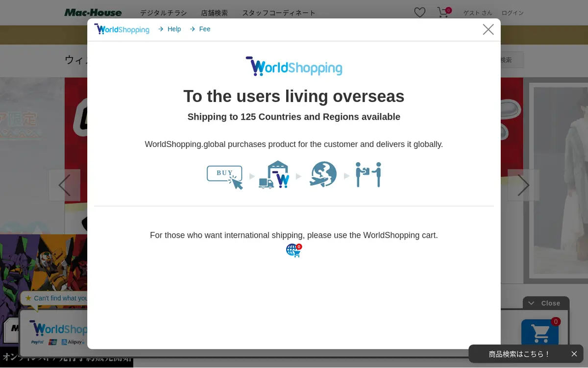The image size is (588, 368).
Task: Go to Mac-House home via logo
Action: pos(93,13)
